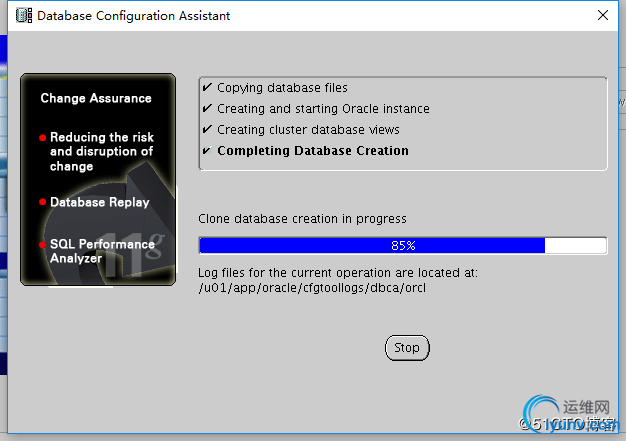This screenshot has height=441, width=626.
Task: Click the Change Assurance banner image
Action: tap(98, 179)
